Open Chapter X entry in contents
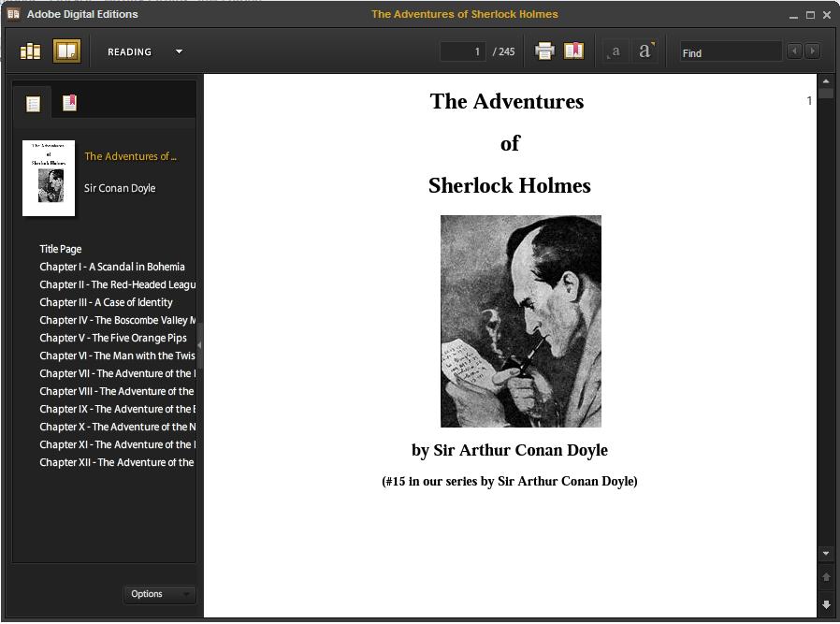The width and height of the screenshot is (840, 624). pyautogui.click(x=117, y=427)
